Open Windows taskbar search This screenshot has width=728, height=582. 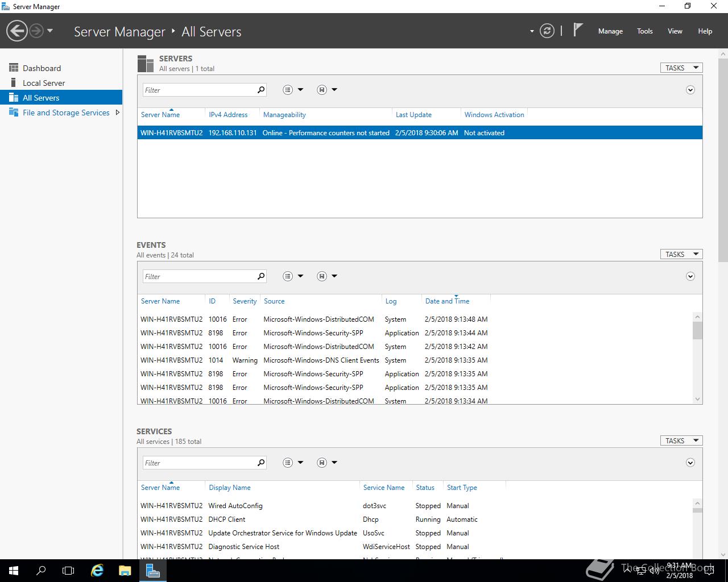[x=41, y=571]
